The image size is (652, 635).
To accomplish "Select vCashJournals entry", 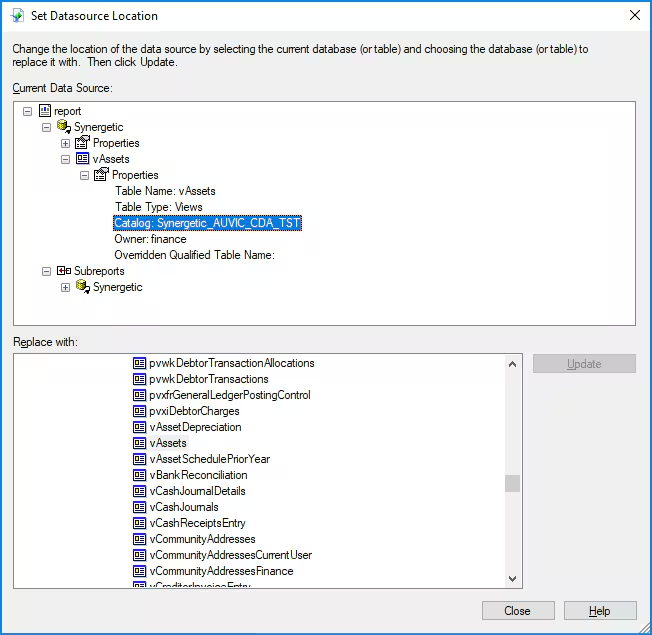I will 184,507.
